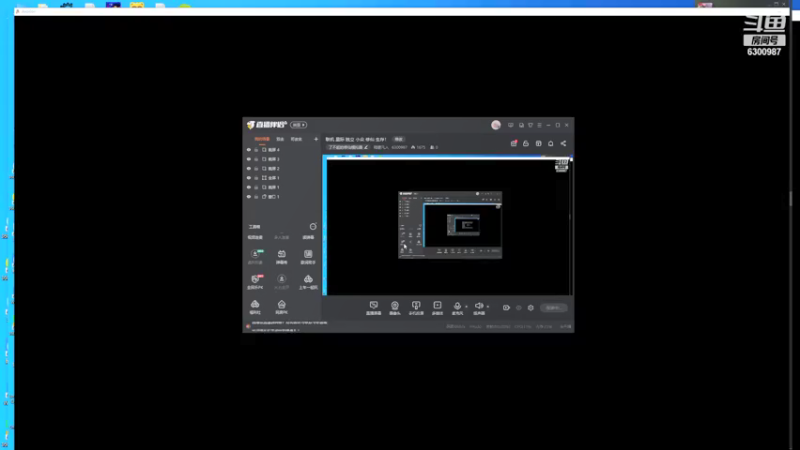
Task: Hide the 截屏 3 layer via eye icon
Action: click(x=249, y=159)
